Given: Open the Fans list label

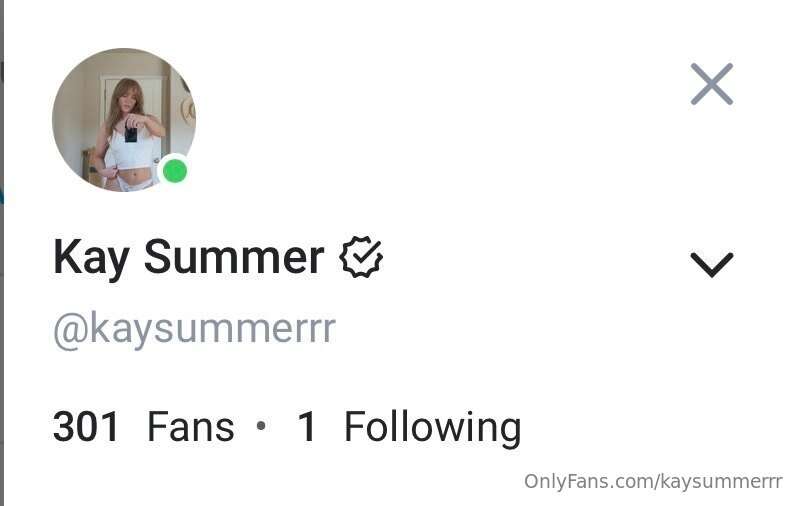Looking at the screenshot, I should point(191,427).
